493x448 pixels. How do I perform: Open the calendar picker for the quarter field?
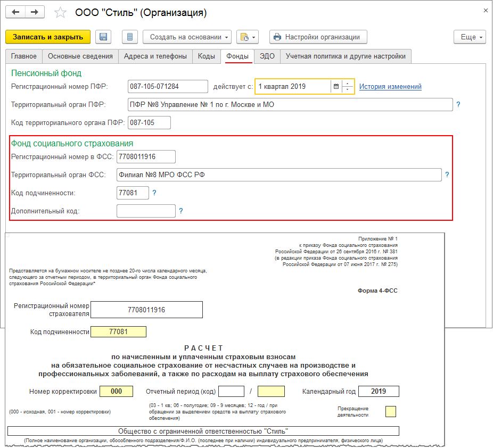click(336, 86)
